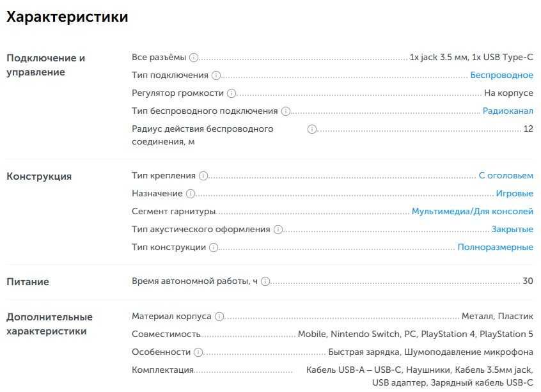
Task: Click info icon beside Тип беспроводного подключения
Action: pyautogui.click(x=286, y=111)
